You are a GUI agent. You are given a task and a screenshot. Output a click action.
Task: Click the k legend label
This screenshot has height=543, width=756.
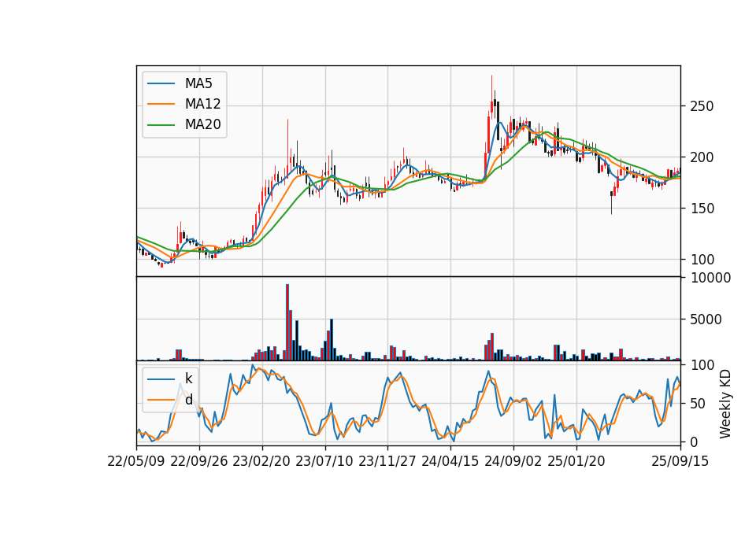[x=188, y=379]
